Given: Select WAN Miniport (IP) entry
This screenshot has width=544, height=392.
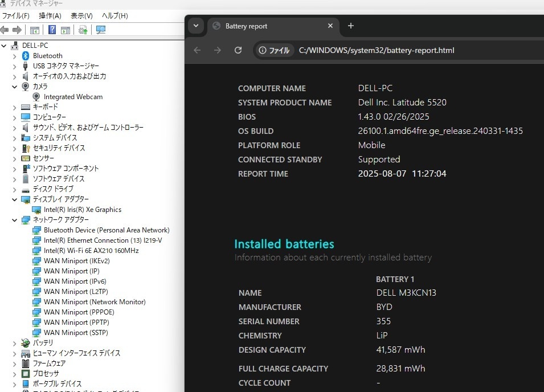Looking at the screenshot, I should pyautogui.click(x=71, y=271).
